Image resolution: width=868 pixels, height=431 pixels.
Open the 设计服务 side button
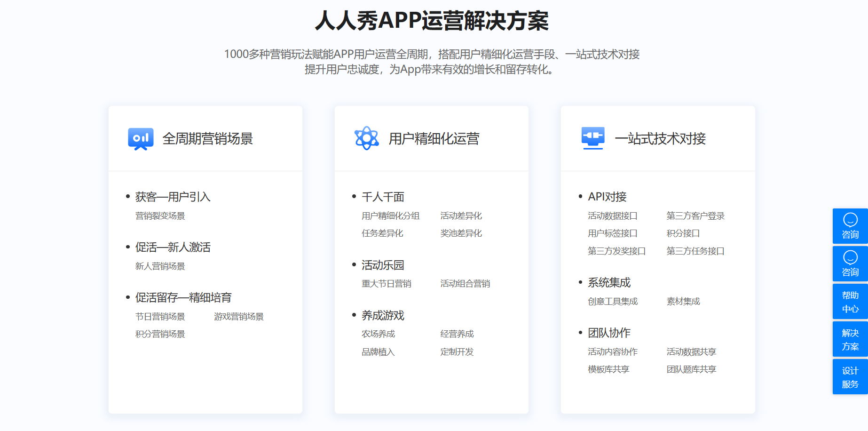pos(850,377)
